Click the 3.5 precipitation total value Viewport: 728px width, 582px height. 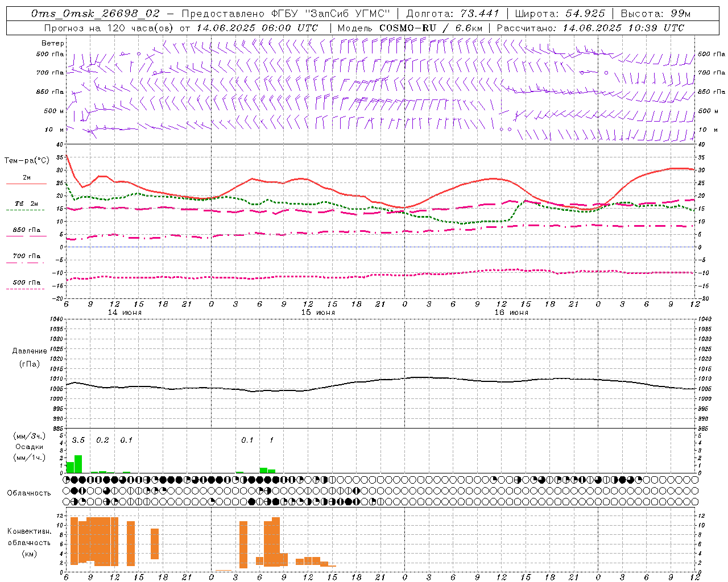pos(78,440)
